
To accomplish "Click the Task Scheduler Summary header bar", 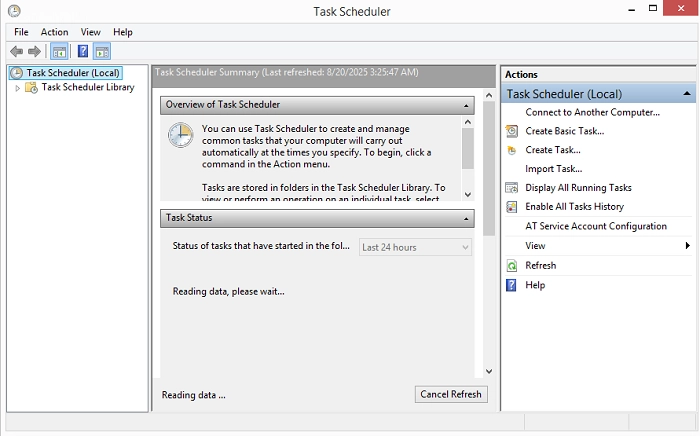I will [324, 76].
